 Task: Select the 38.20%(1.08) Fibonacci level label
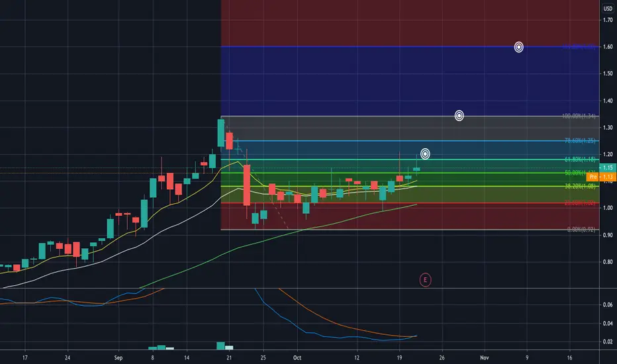pos(580,186)
